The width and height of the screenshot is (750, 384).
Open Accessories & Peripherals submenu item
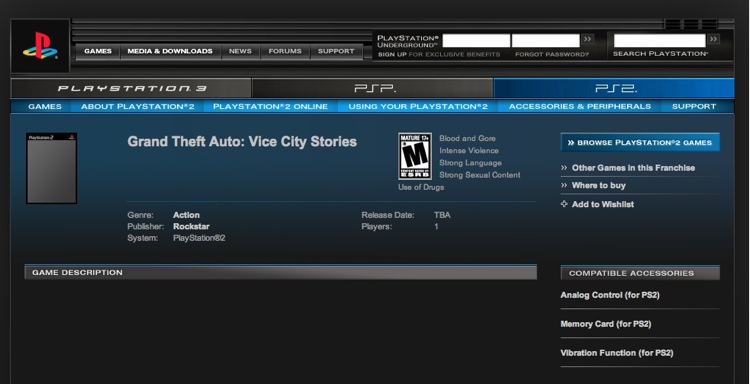click(x=580, y=107)
